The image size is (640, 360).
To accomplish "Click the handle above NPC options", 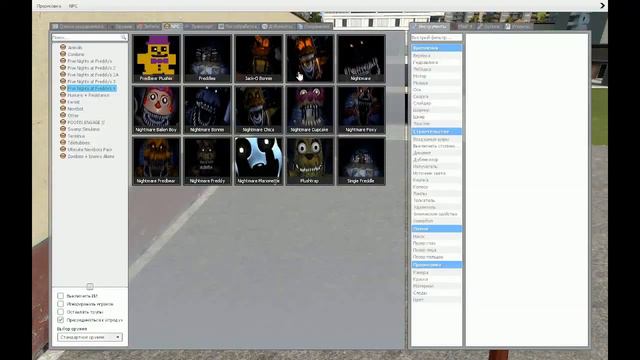I will tap(90, 286).
